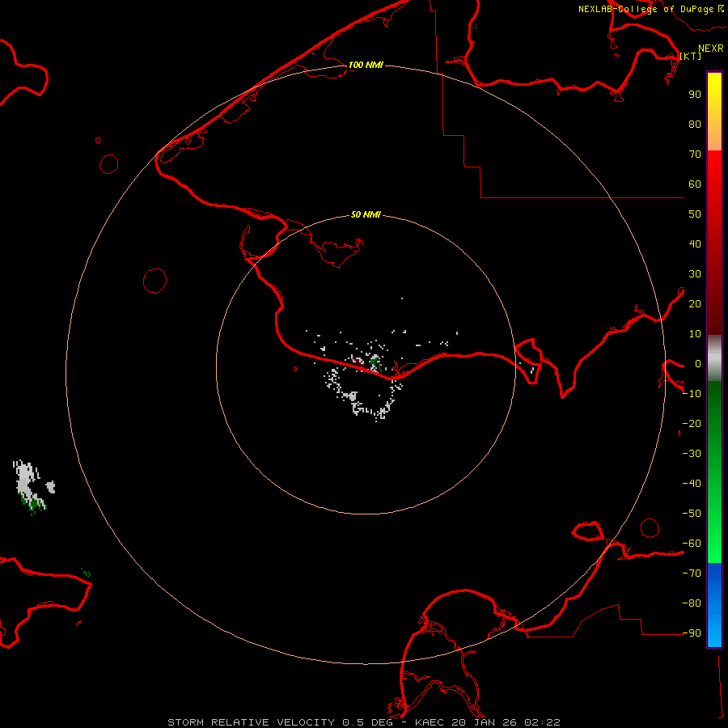Pick the gray zero-velocity segment of color bar
Image resolution: width=728 pixels, height=728 pixels.
(714, 358)
